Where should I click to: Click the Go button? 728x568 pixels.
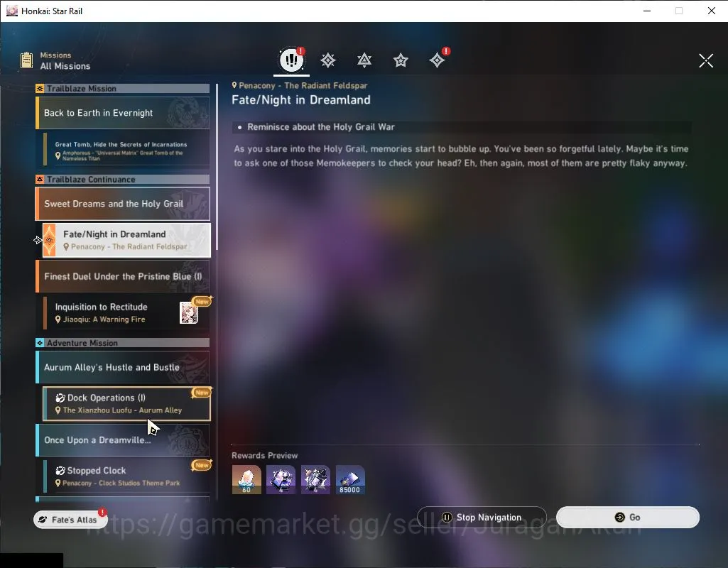click(x=628, y=518)
